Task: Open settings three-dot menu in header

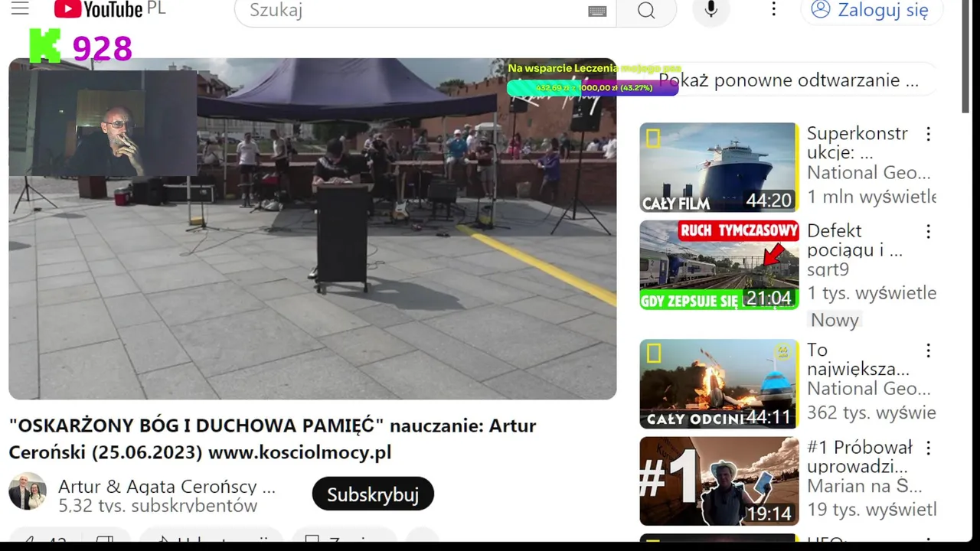Action: tap(773, 9)
